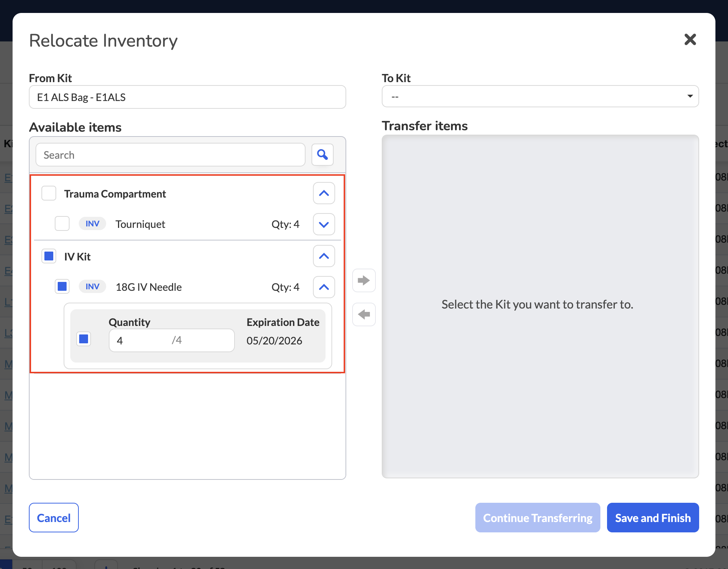Screen dimensions: 728x569
Task: Uncheck the 18G IV Needle checkbox
Action: point(62,286)
